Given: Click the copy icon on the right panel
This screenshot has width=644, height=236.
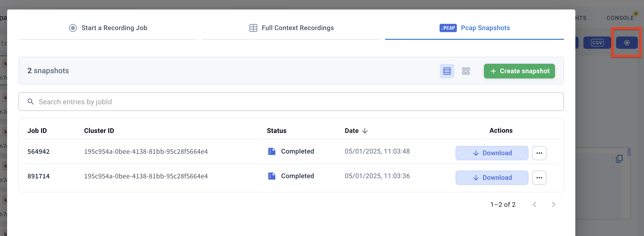Looking at the screenshot, I should [619, 159].
